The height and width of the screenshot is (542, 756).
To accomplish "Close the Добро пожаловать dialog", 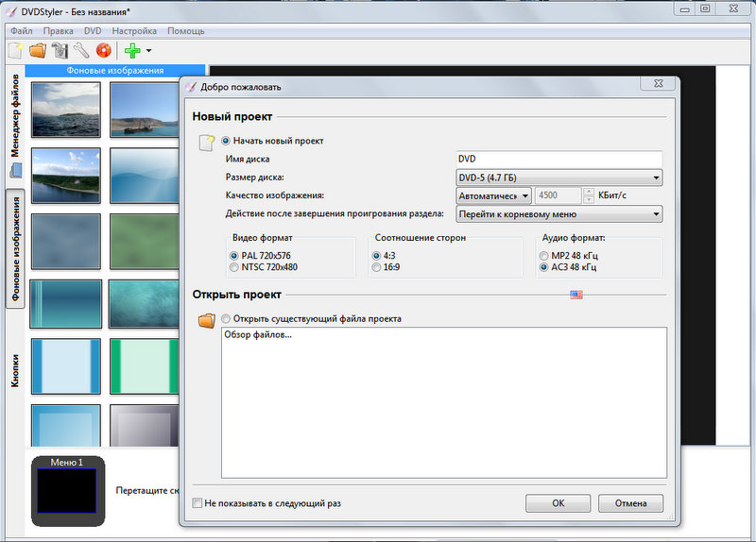I will tap(658, 83).
